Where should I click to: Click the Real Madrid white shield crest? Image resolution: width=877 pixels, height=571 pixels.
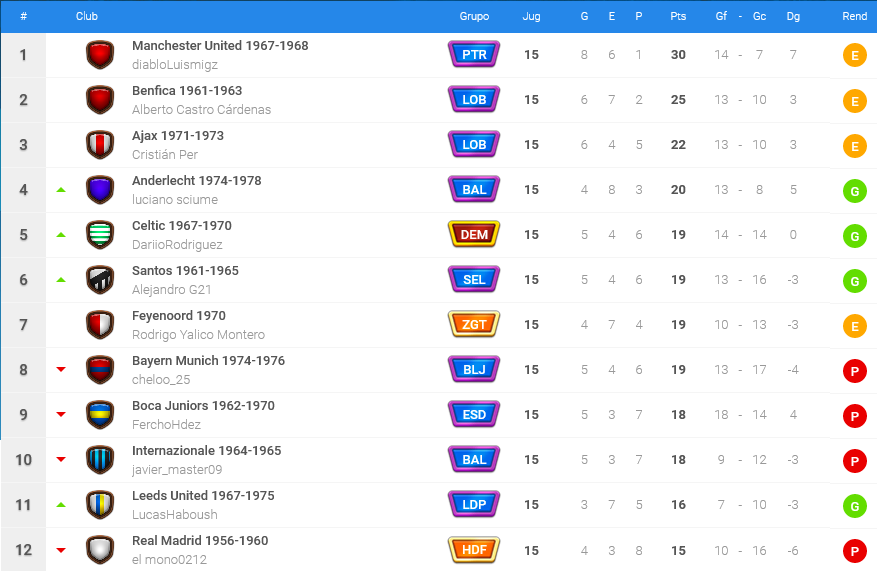(100, 550)
